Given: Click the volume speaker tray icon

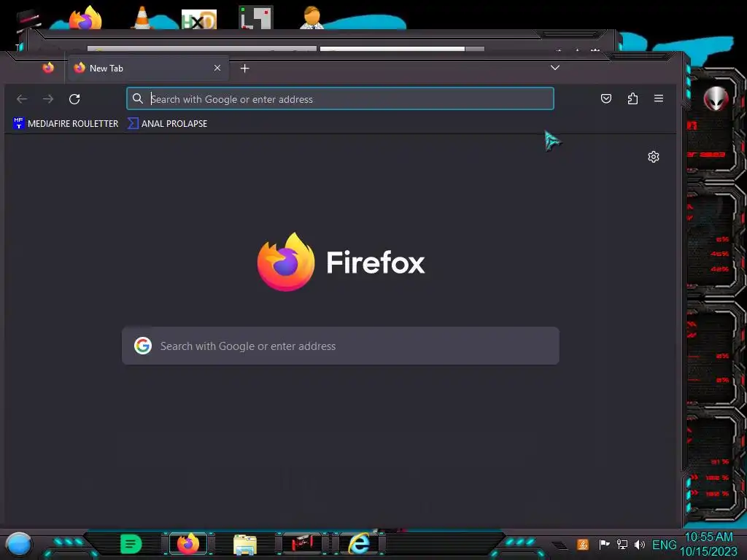Looking at the screenshot, I should tap(640, 544).
